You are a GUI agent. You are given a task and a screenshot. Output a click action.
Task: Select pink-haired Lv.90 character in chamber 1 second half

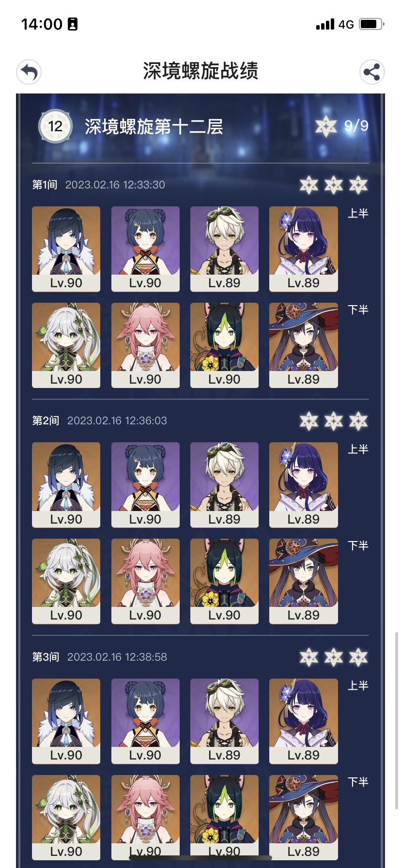click(145, 345)
